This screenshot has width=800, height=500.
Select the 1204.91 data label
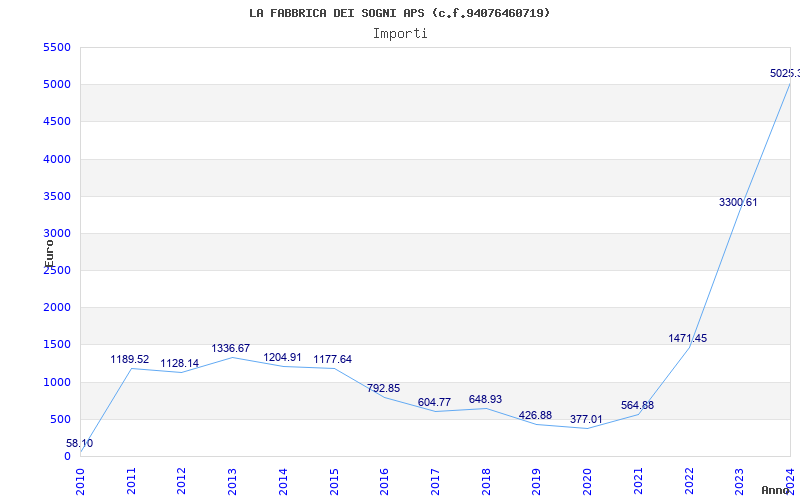pos(282,357)
